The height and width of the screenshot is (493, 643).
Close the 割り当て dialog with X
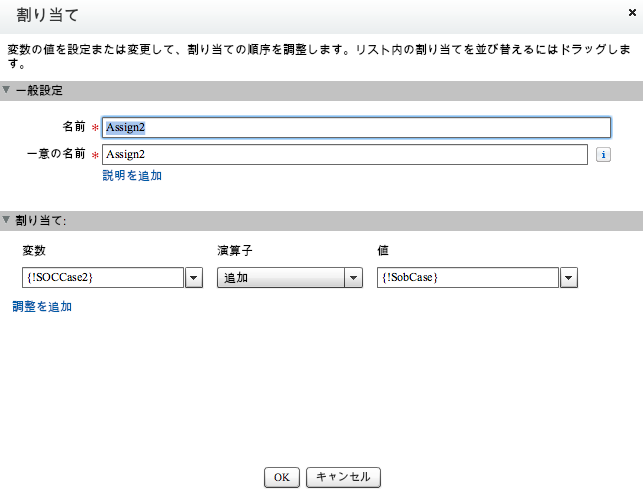(632, 13)
